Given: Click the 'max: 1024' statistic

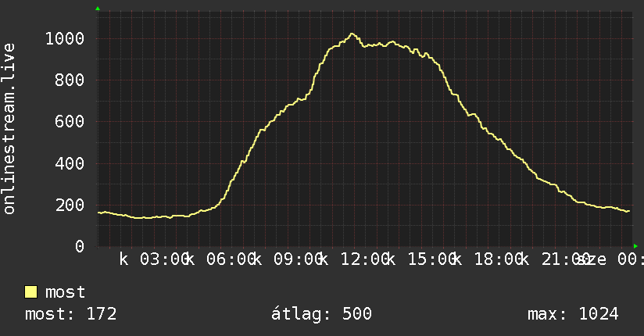Looking at the screenshot, I should [573, 314].
